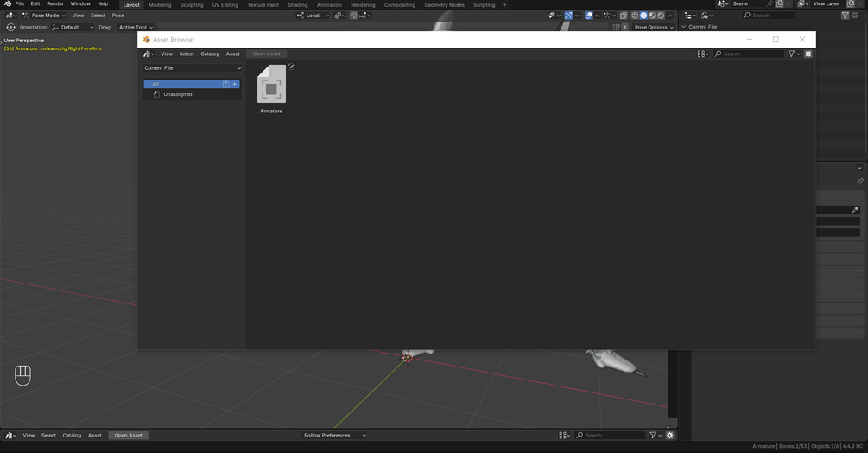This screenshot has width=868, height=453.
Task: Toggle snapping magnet icon
Action: (354, 16)
